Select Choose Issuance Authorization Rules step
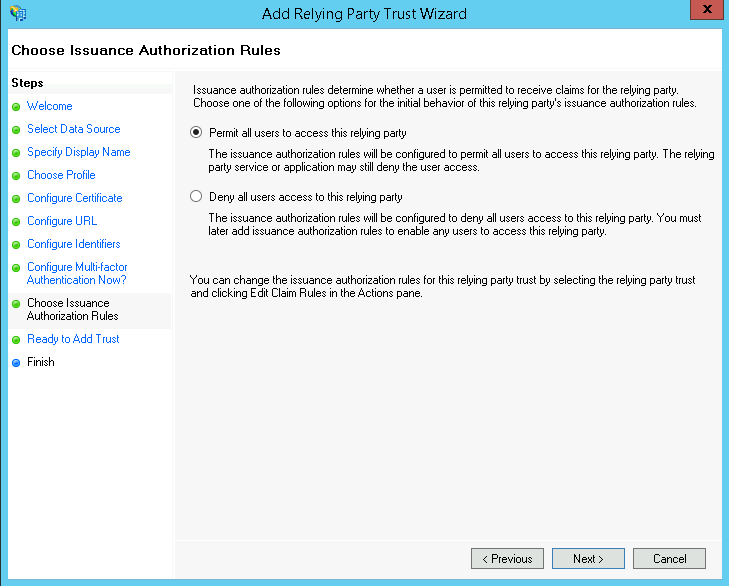 73,309
